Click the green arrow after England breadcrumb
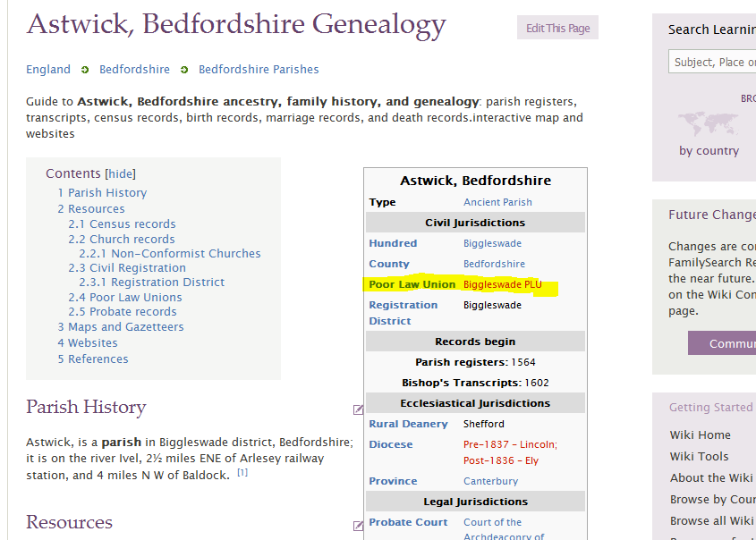 click(85, 70)
